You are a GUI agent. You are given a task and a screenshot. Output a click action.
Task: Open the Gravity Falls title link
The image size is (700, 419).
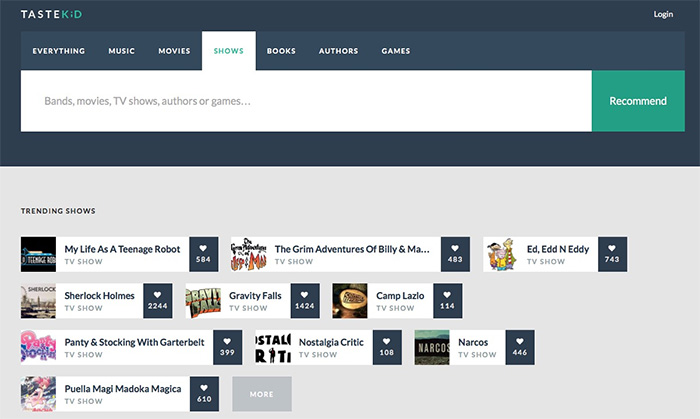[255, 295]
